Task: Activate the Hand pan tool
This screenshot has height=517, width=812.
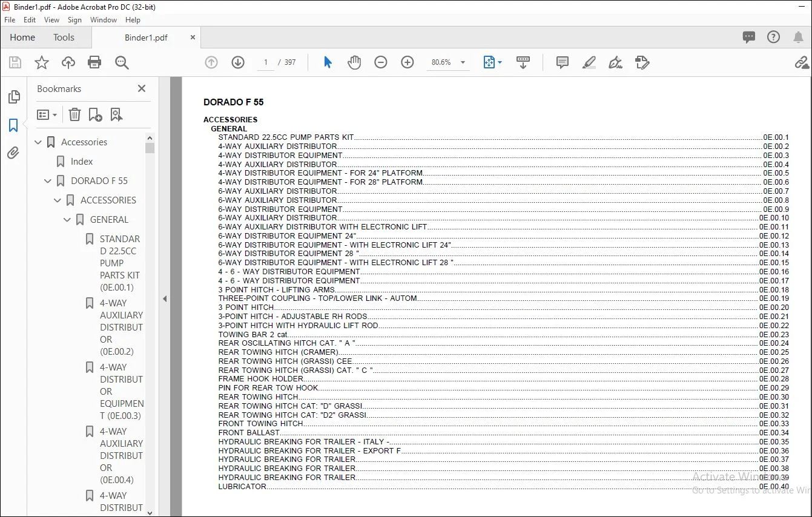Action: pos(354,62)
